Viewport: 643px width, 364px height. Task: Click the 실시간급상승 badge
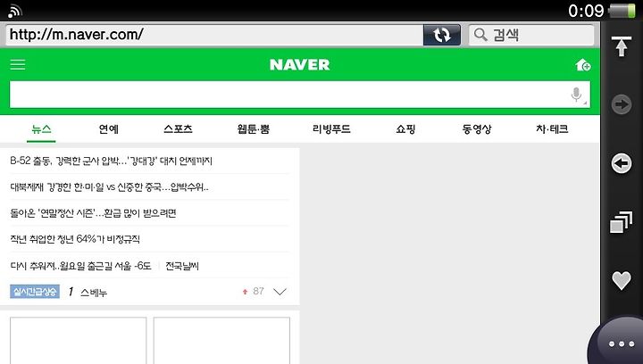coord(35,292)
